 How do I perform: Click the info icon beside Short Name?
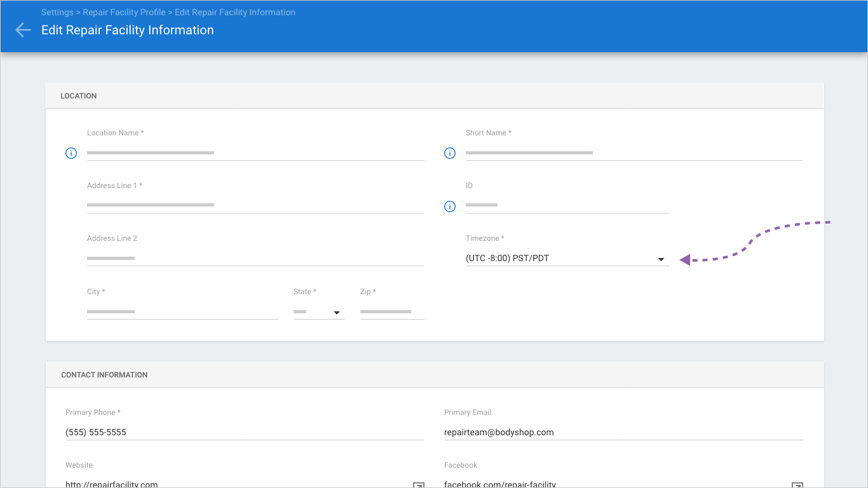pos(450,153)
